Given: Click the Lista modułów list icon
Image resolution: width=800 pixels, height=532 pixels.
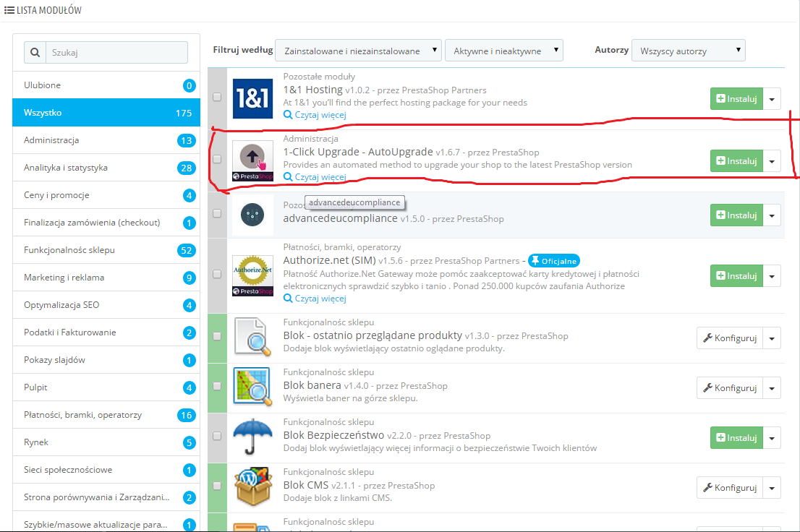Looking at the screenshot, I should pyautogui.click(x=9, y=9).
